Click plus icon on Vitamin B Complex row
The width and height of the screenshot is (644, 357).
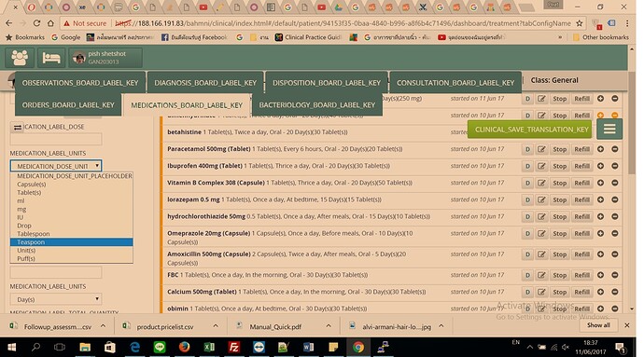coord(600,183)
